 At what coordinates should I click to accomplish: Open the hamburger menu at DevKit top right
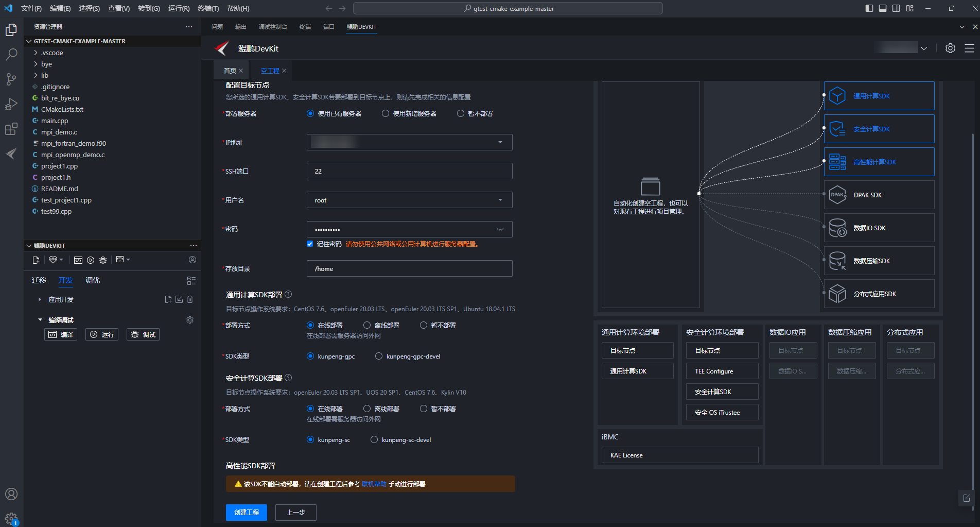pos(969,48)
